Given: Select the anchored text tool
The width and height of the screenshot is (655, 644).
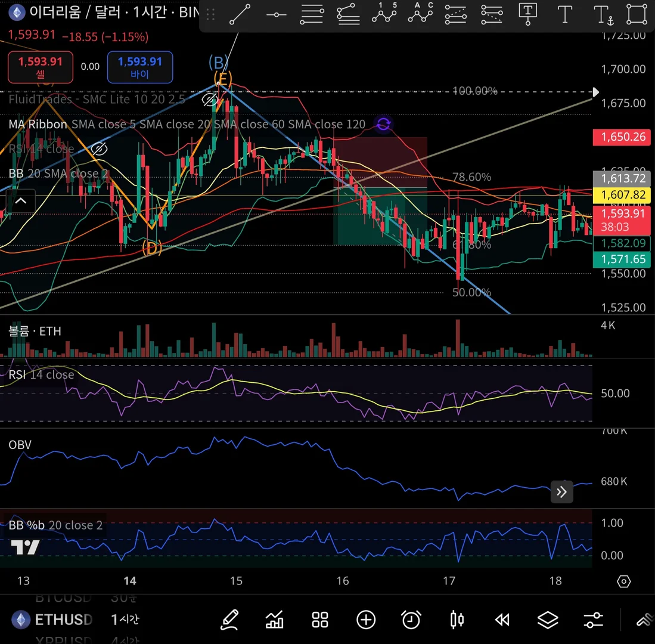Looking at the screenshot, I should coord(604,15).
